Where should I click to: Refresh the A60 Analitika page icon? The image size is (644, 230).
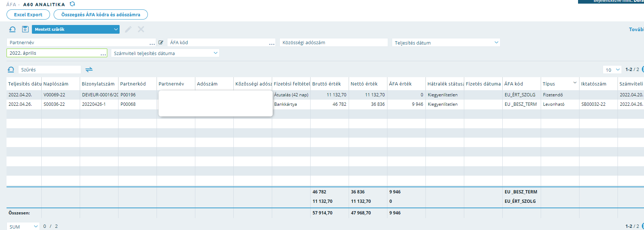pyautogui.click(x=72, y=4)
